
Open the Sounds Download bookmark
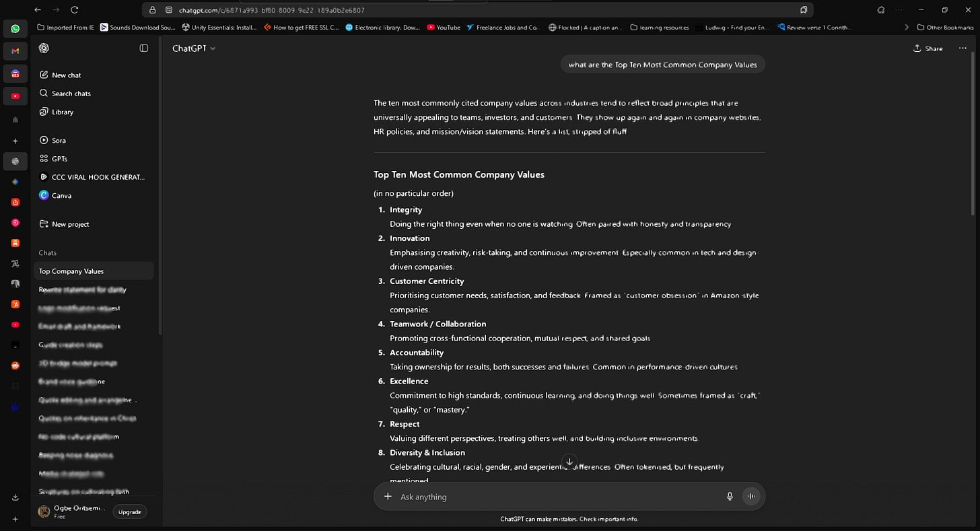(x=139, y=28)
